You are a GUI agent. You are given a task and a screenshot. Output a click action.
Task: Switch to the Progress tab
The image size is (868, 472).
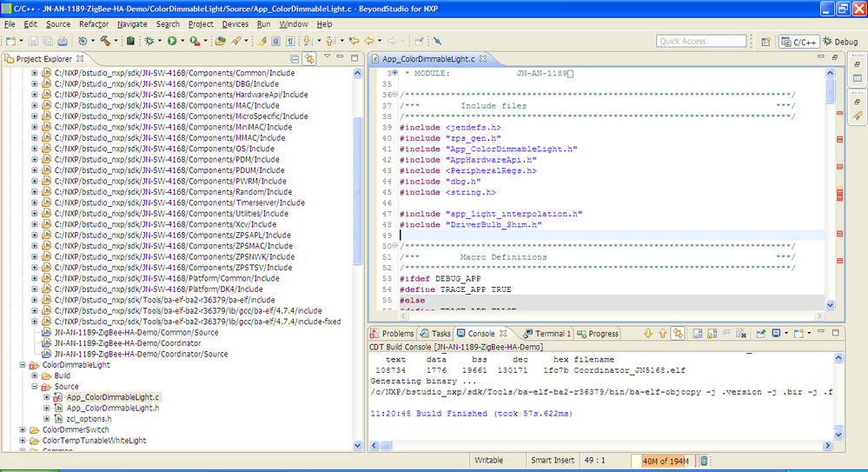pos(598,334)
